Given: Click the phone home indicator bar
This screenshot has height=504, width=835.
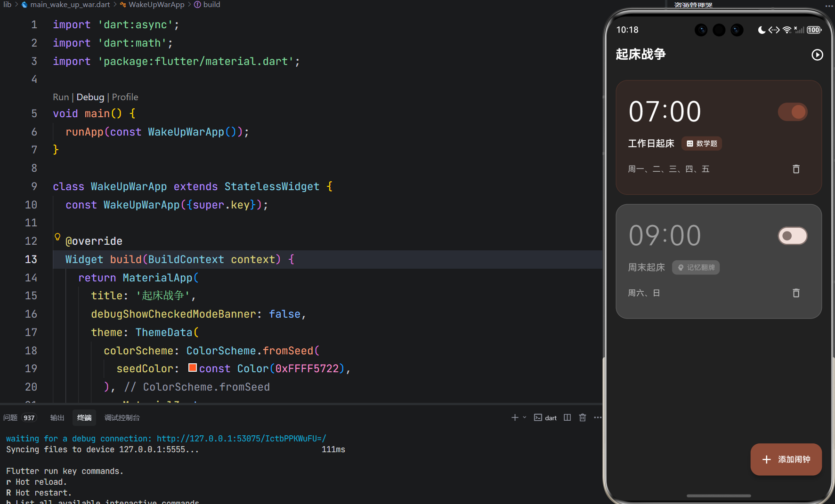Looking at the screenshot, I should 719,496.
